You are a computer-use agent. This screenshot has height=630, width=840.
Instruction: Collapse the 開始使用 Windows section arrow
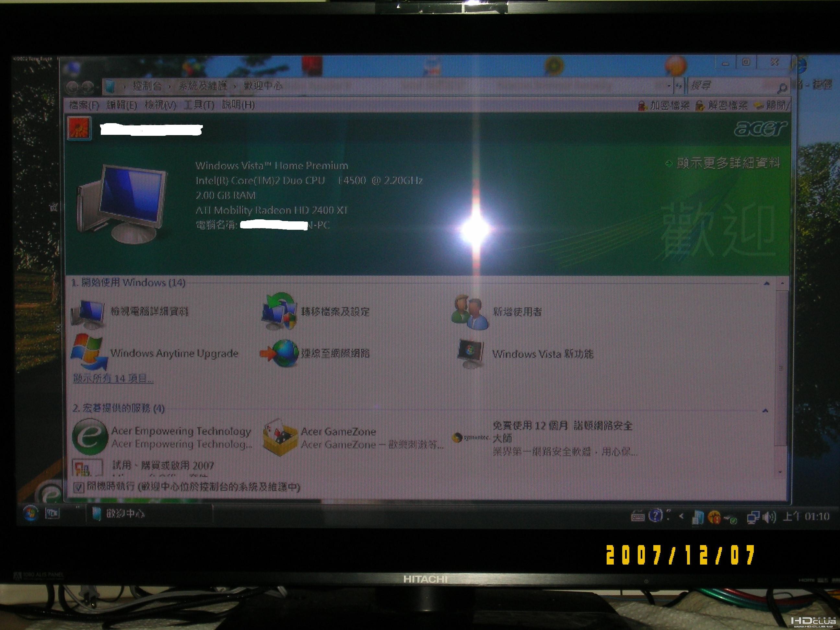tap(766, 283)
